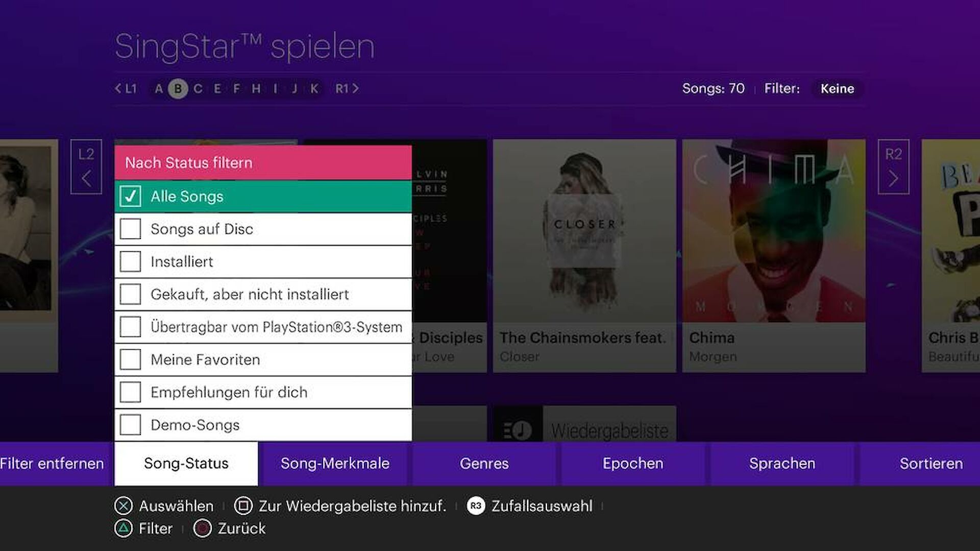
Task: Select the highlighted letter B
Action: click(178, 88)
